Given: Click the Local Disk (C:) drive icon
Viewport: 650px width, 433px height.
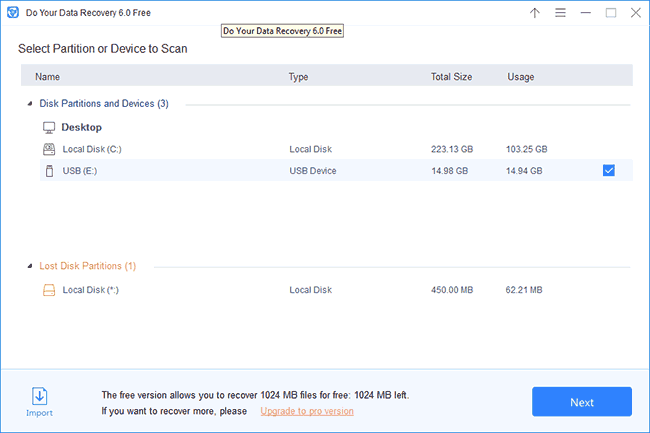Looking at the screenshot, I should pos(49,149).
